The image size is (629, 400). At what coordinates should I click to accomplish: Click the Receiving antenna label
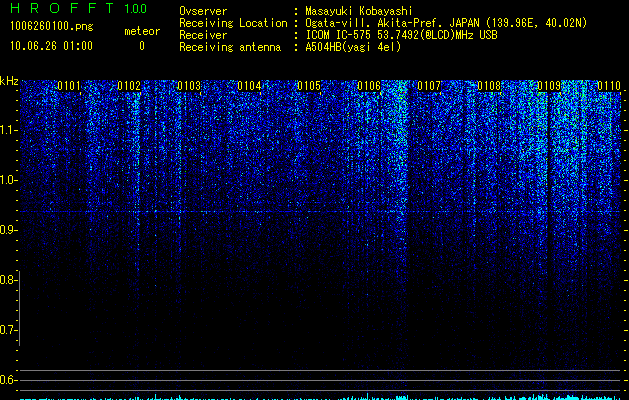click(230, 47)
